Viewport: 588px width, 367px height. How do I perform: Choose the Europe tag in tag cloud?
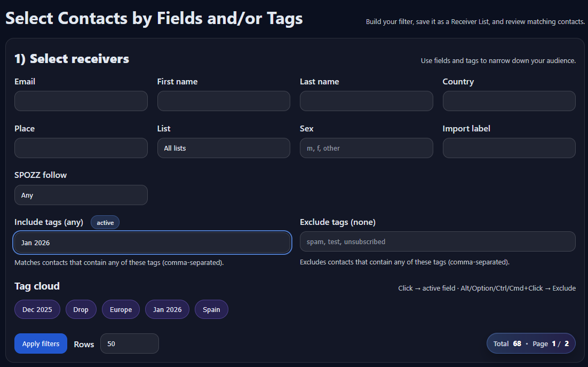click(x=121, y=309)
